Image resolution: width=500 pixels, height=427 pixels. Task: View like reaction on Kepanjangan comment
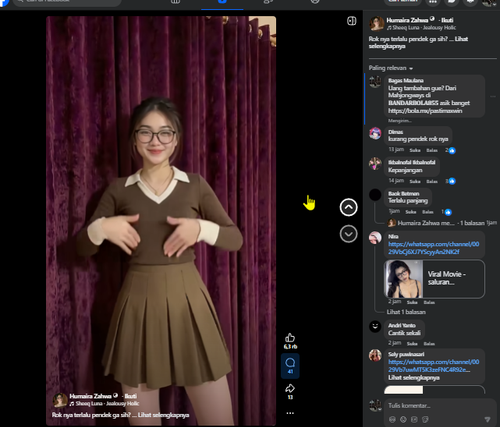click(452, 181)
